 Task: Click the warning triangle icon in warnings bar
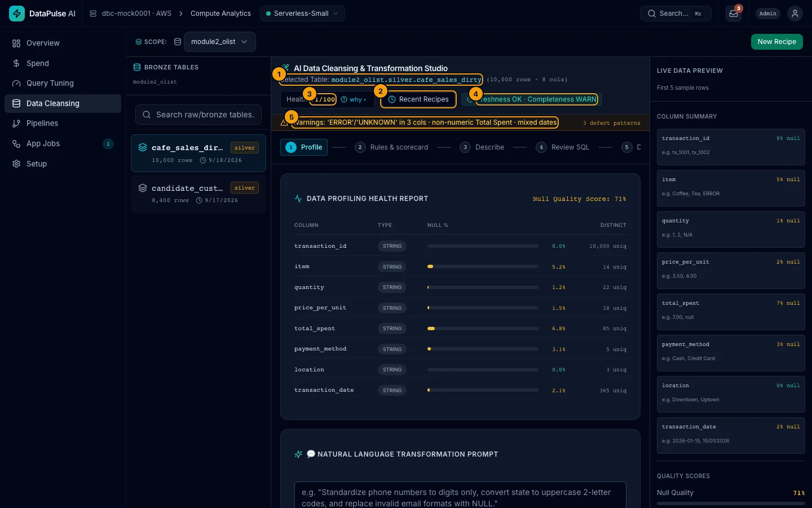tap(284, 122)
